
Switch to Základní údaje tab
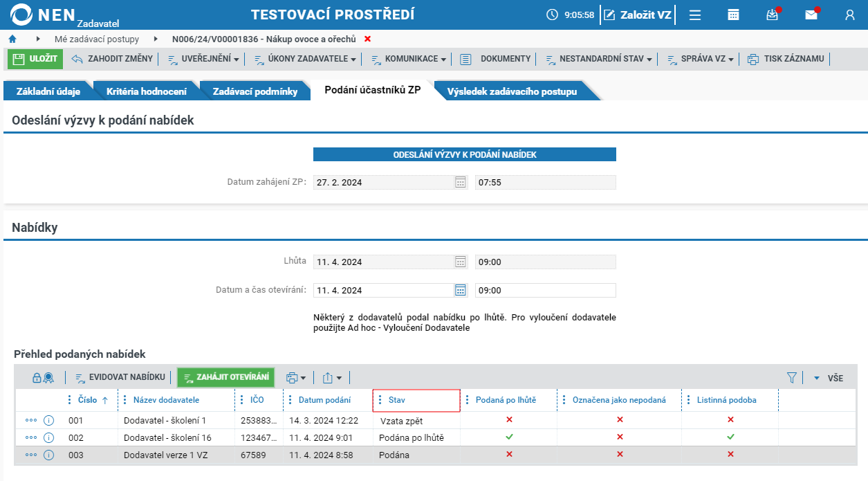48,91
